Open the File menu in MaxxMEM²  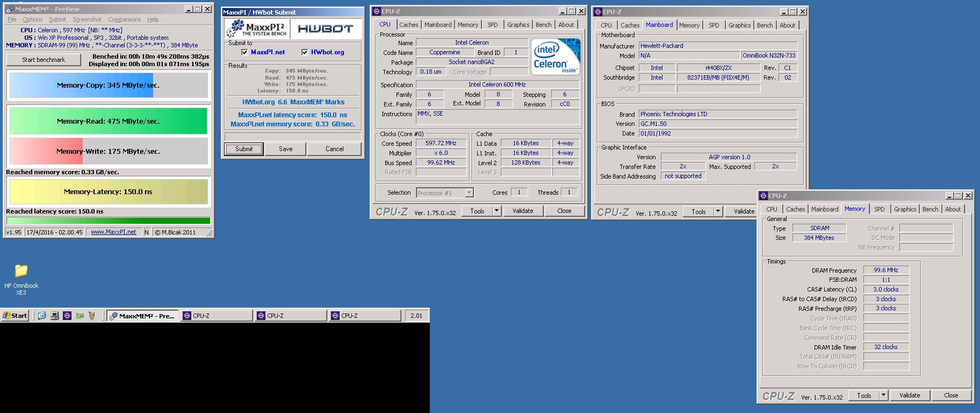(12, 19)
